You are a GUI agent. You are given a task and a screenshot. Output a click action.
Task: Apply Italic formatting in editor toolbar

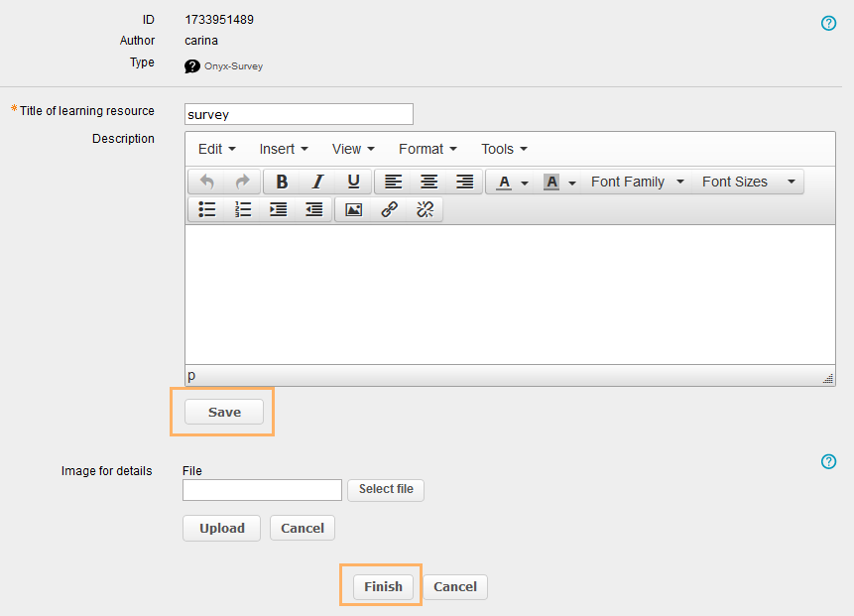tap(317, 182)
